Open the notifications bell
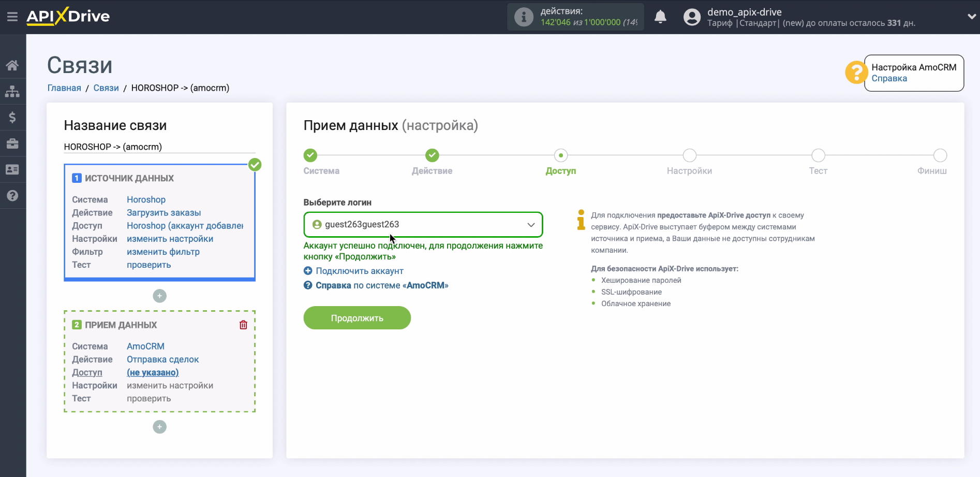Image resolution: width=980 pixels, height=477 pixels. coord(660,17)
